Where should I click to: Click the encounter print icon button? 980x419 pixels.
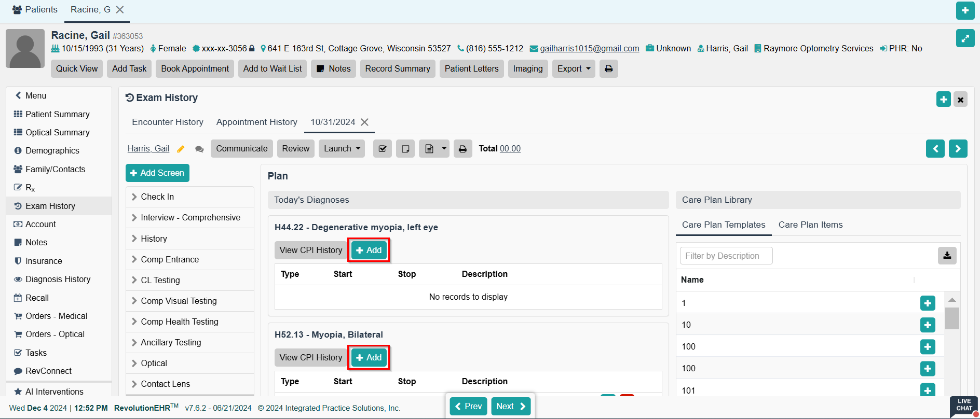(x=462, y=149)
